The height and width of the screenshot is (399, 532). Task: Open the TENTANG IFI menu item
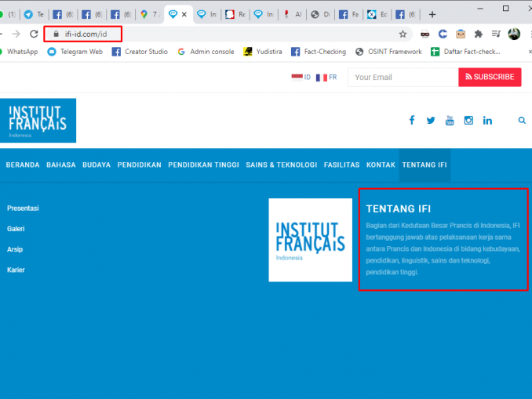click(x=425, y=165)
